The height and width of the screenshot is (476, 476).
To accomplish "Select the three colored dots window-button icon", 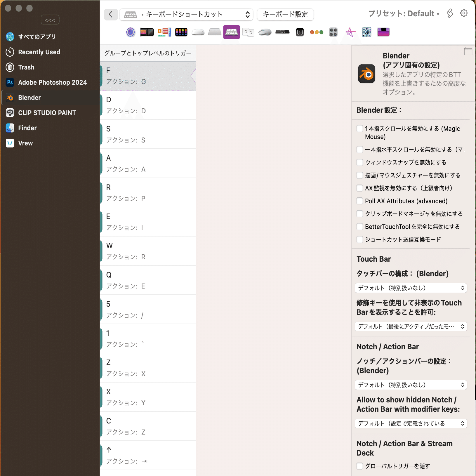I will click(317, 32).
